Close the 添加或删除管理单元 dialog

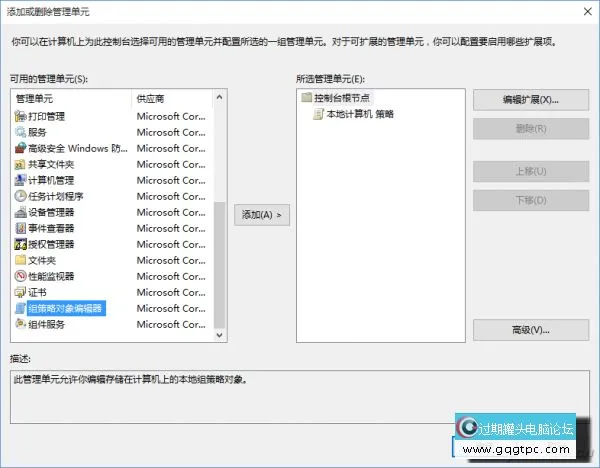pos(588,11)
